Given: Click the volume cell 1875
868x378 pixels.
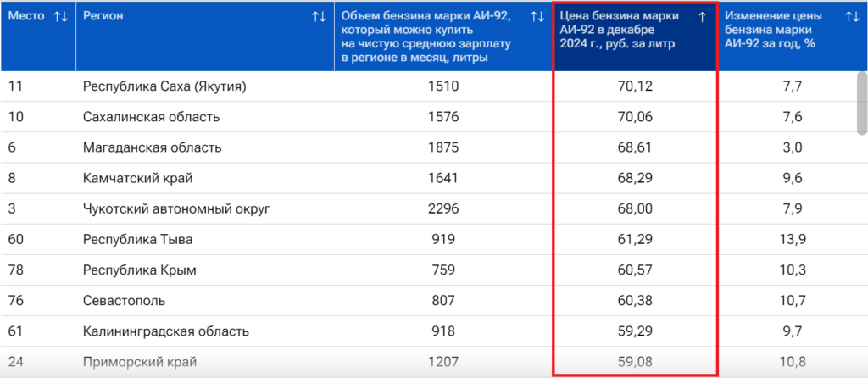Looking at the screenshot, I should point(443,147).
